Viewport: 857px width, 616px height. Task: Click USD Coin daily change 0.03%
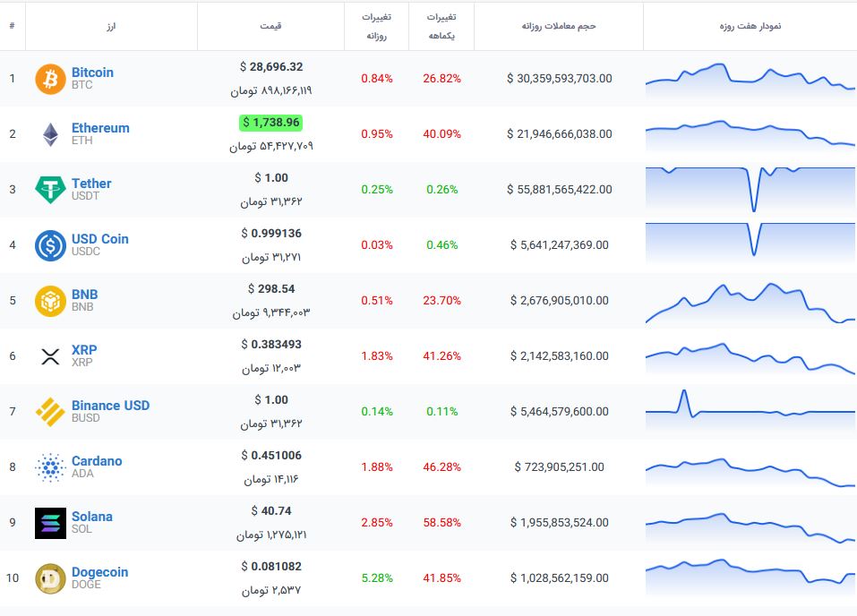[x=377, y=244]
